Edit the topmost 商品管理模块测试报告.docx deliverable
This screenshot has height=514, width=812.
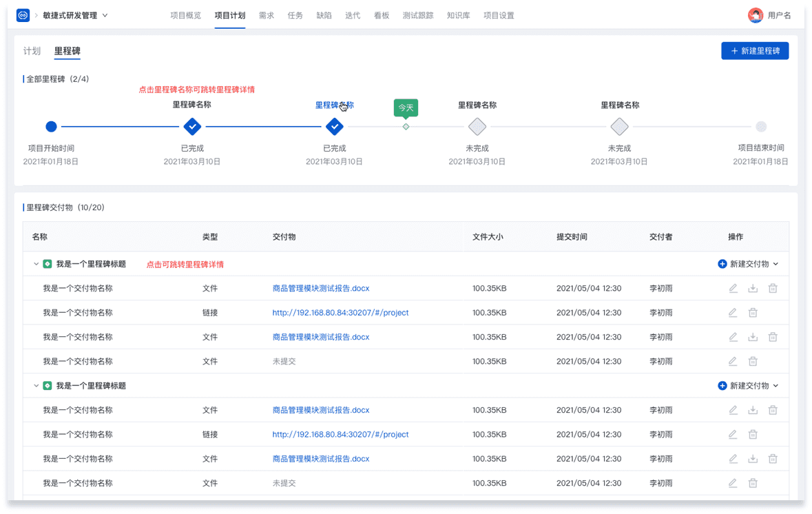click(x=733, y=289)
